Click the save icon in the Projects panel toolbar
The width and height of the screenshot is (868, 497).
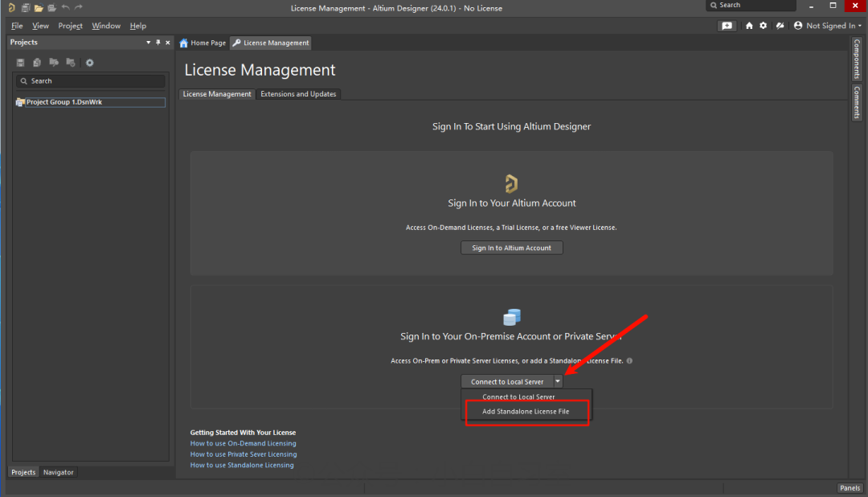20,63
